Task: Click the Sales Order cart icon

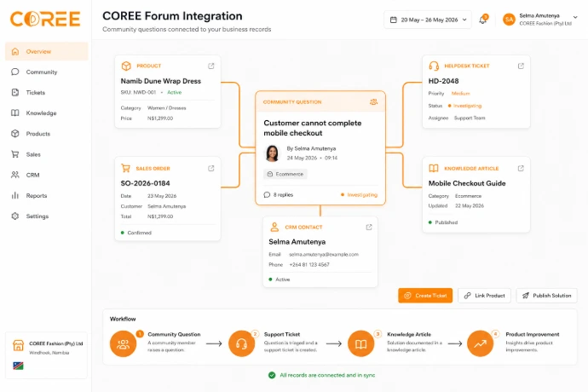Action: (x=125, y=168)
